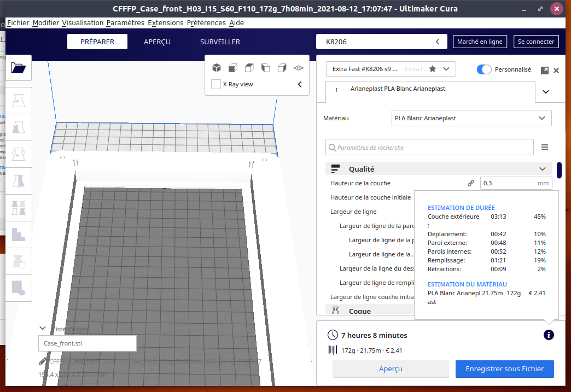Viewport: 571px width, 392px height.
Task: Switch to the flat top-down view icon
Action: (299, 68)
